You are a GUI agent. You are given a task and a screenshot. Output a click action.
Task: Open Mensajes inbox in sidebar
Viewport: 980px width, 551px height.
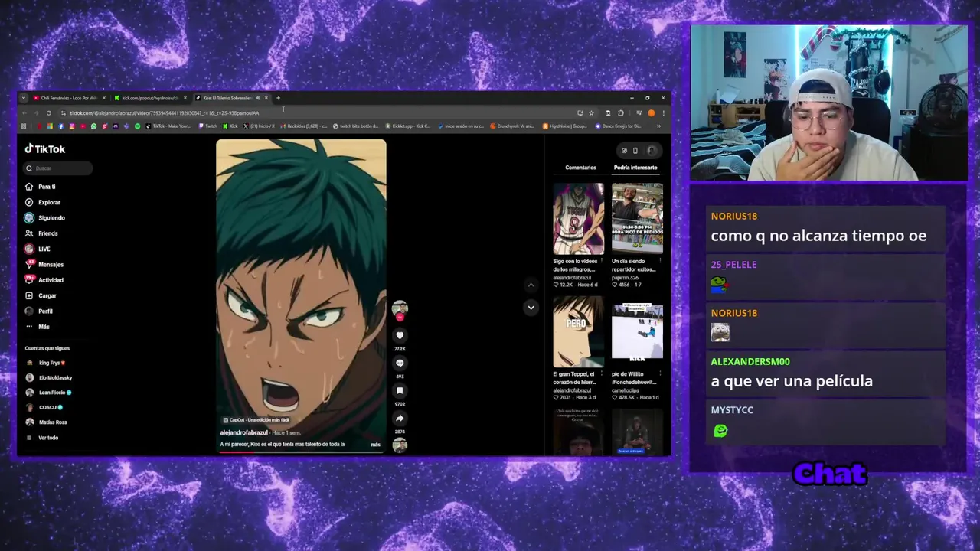click(44, 265)
